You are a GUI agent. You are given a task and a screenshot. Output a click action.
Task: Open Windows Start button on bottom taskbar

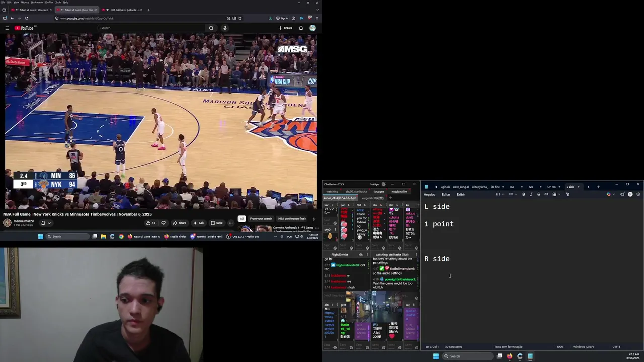pyautogui.click(x=436, y=356)
